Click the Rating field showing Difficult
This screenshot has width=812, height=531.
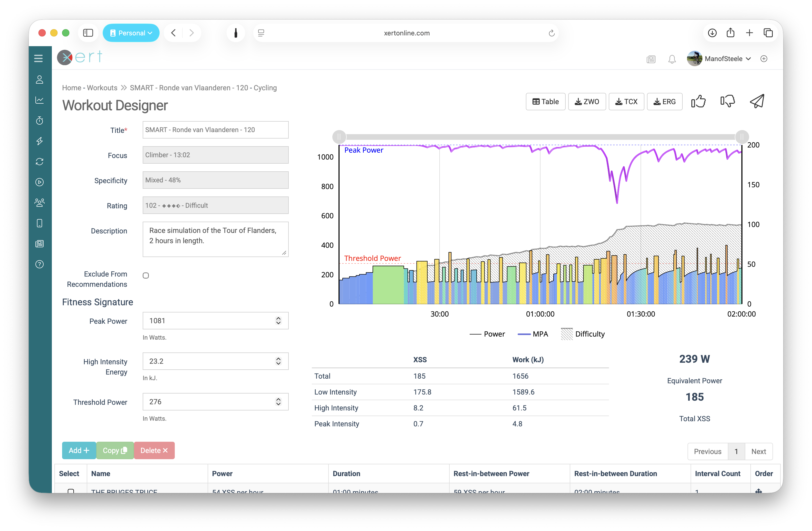click(216, 205)
